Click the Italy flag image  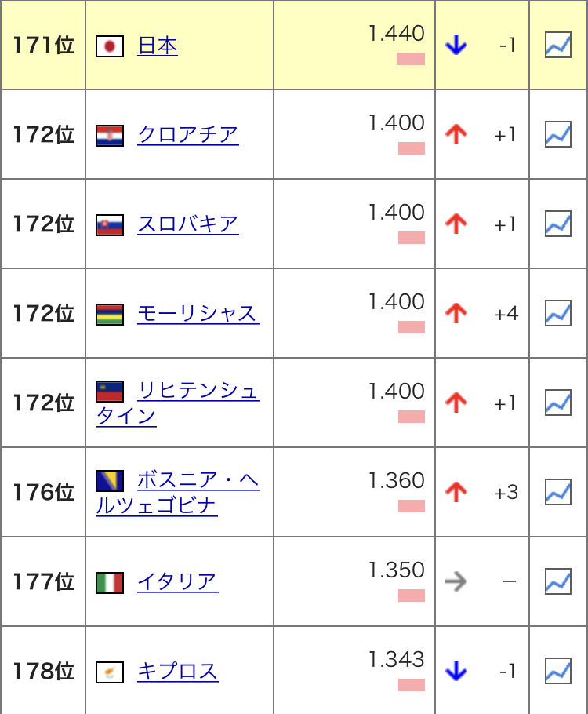[110, 583]
